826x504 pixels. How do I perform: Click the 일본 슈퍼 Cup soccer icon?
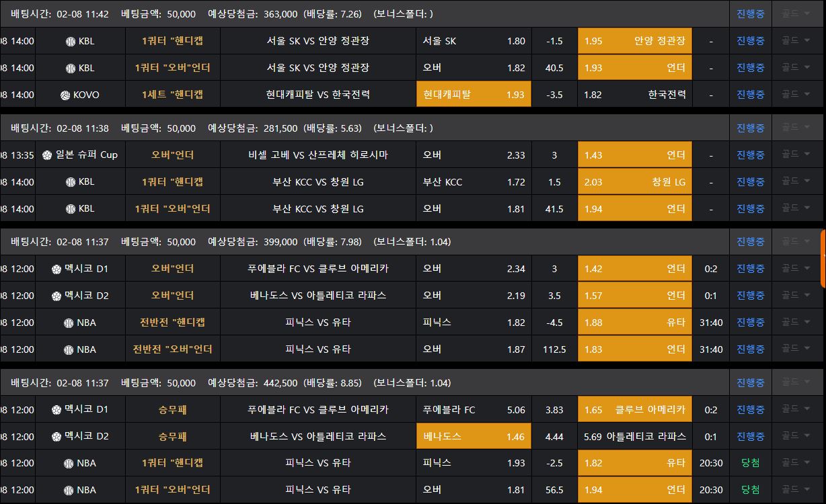pos(47,155)
